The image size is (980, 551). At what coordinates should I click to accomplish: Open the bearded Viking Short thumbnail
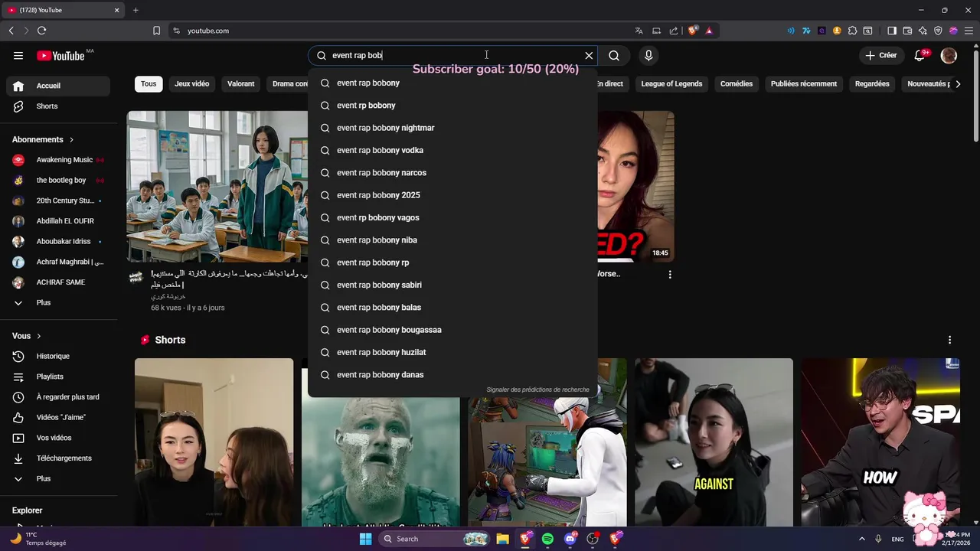click(x=381, y=442)
